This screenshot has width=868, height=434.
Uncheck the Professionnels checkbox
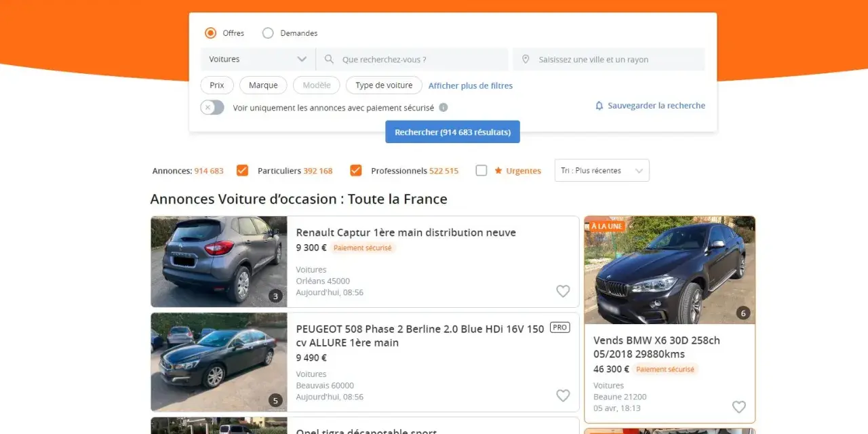(356, 170)
